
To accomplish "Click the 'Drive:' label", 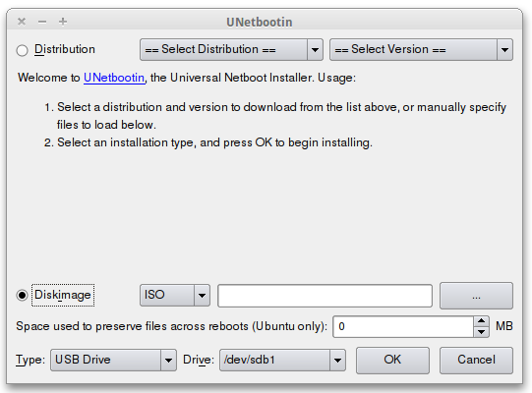I will pyautogui.click(x=199, y=360).
